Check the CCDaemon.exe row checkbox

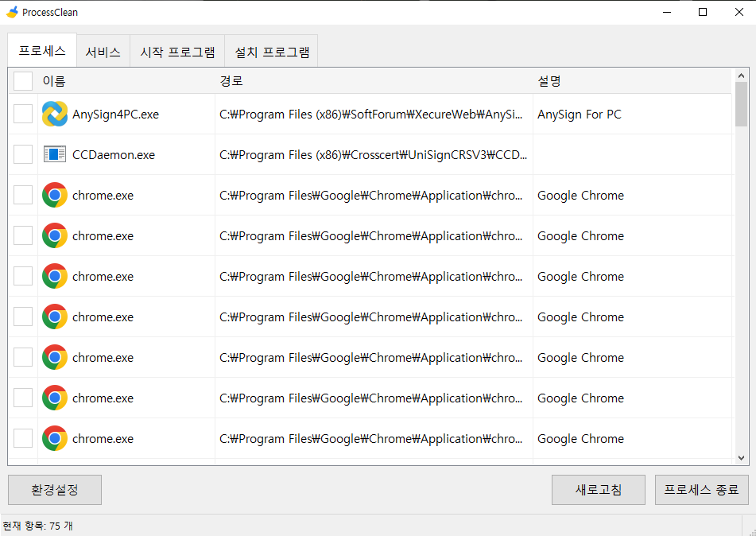click(x=23, y=155)
